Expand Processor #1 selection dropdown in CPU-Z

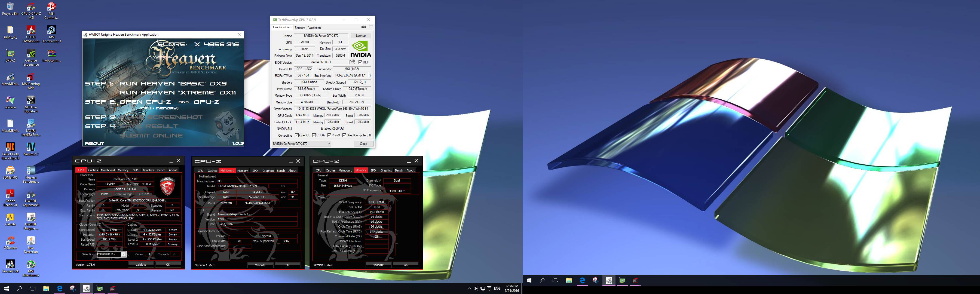[x=123, y=254]
